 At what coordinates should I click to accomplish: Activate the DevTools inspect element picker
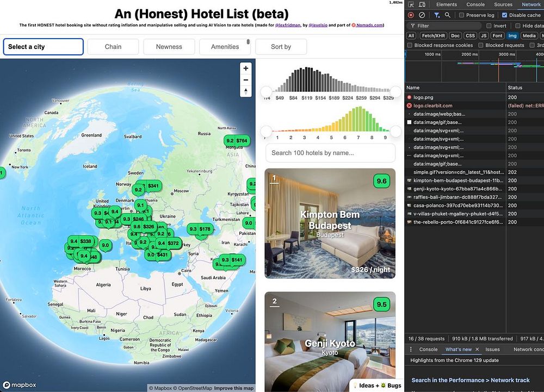[x=411, y=4]
